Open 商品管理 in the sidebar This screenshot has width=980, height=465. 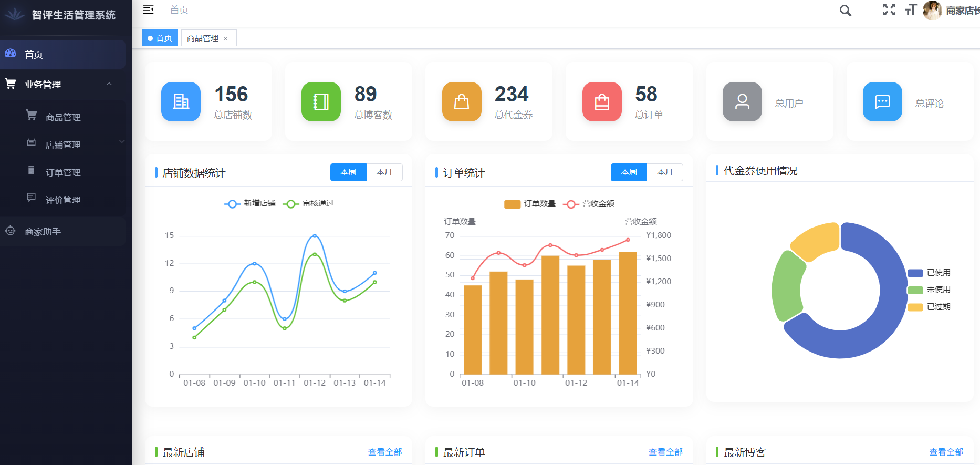point(63,117)
